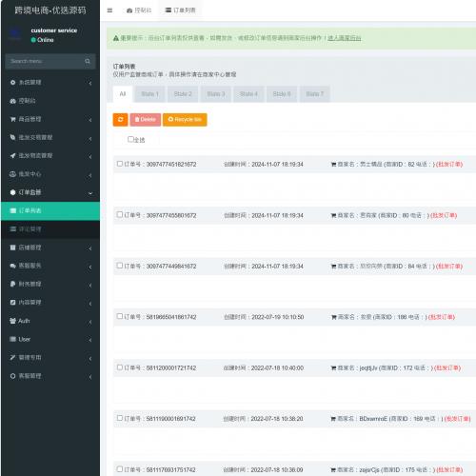The width and height of the screenshot is (476, 476).
Task: Click the search magnifier icon in sidebar
Action: click(88, 61)
